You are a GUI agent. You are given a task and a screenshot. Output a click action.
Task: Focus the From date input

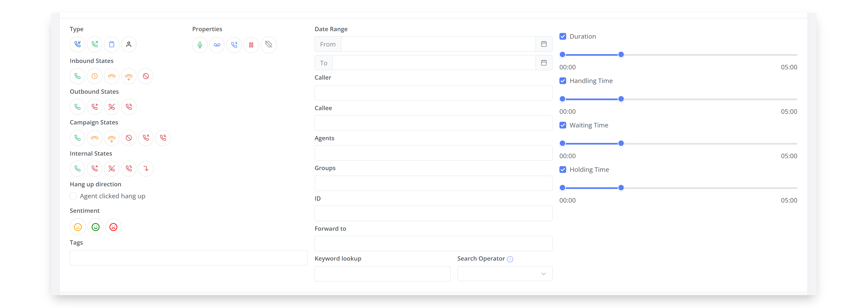[x=438, y=44]
